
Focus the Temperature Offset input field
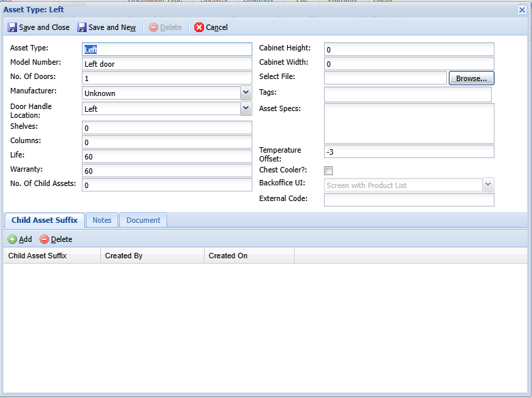[409, 151]
